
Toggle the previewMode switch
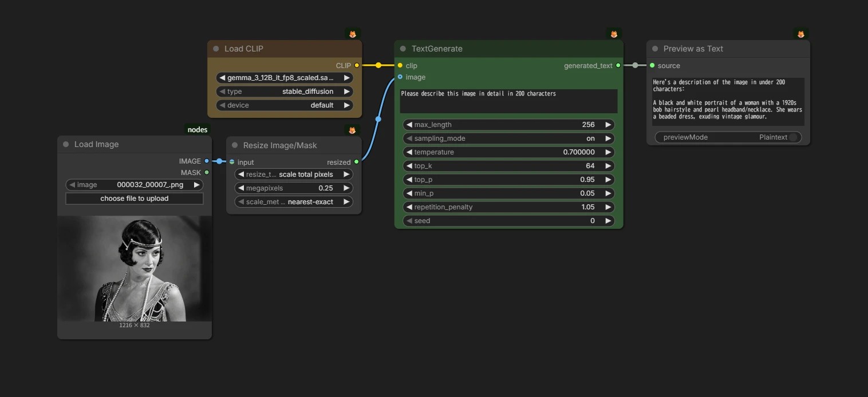click(x=793, y=137)
